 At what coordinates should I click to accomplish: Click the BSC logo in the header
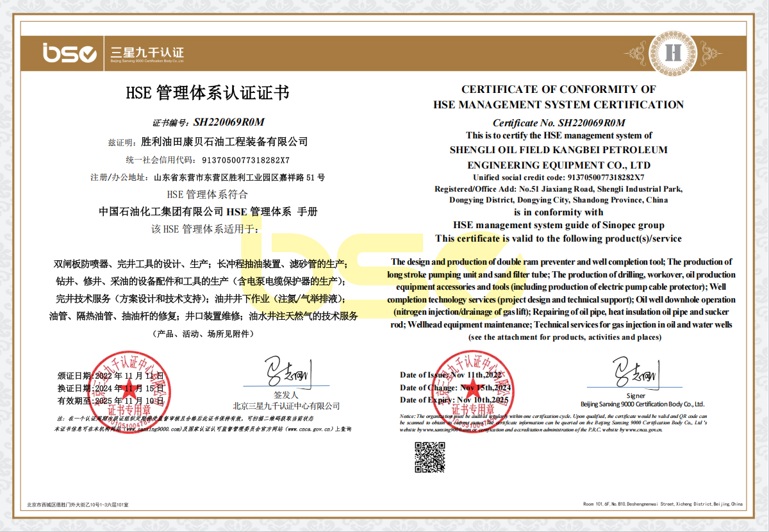70,52
